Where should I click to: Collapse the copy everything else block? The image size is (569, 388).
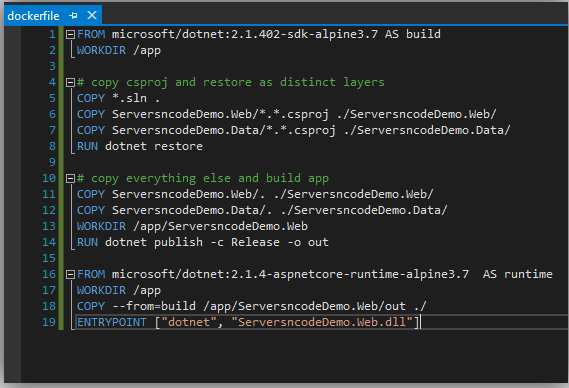tap(70, 179)
